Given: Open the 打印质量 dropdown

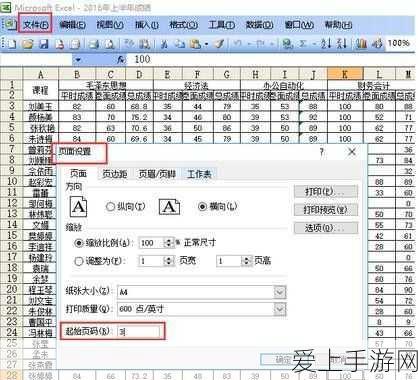Looking at the screenshot, I should [x=280, y=309].
